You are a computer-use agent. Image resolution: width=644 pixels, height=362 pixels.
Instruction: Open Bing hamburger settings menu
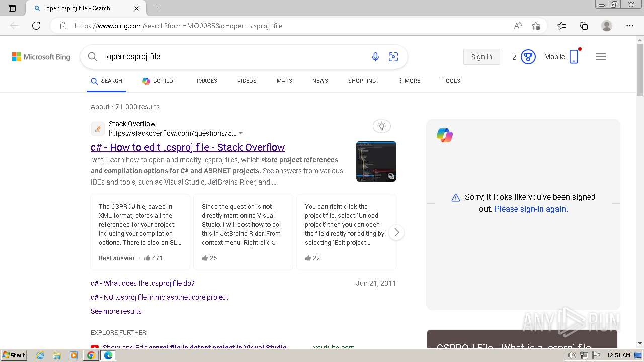tap(601, 57)
